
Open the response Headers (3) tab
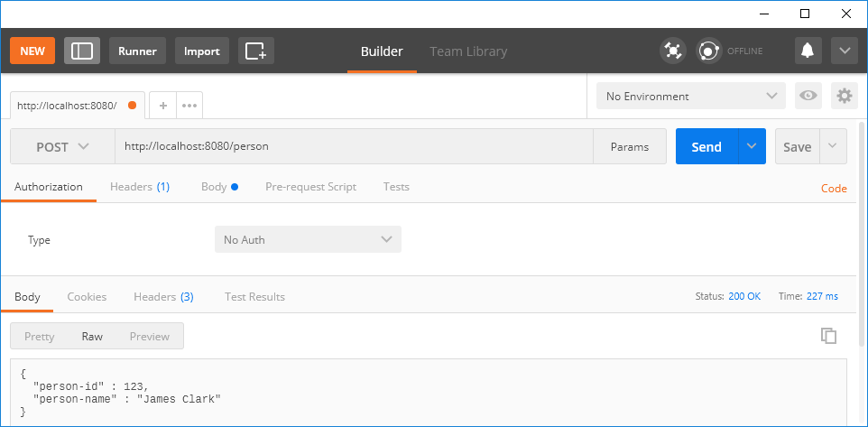click(163, 297)
